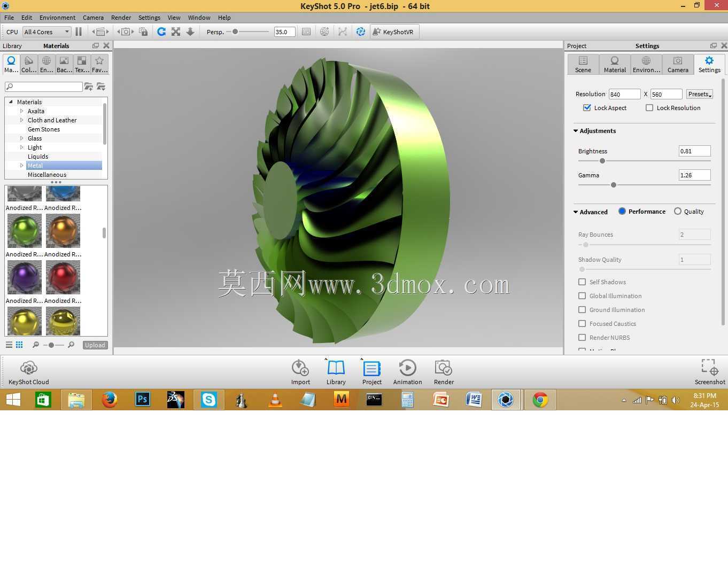Collapse the Adjustments section
Viewport: 728px width, 569px height.
[x=576, y=131]
